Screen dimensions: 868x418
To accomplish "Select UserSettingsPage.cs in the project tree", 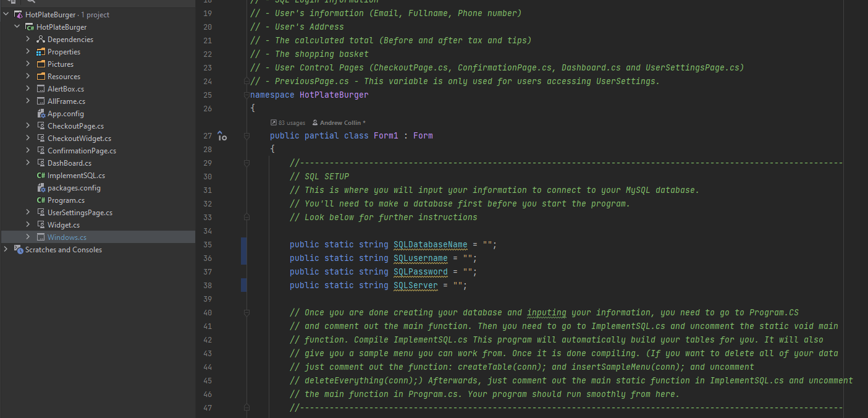I will (x=80, y=213).
